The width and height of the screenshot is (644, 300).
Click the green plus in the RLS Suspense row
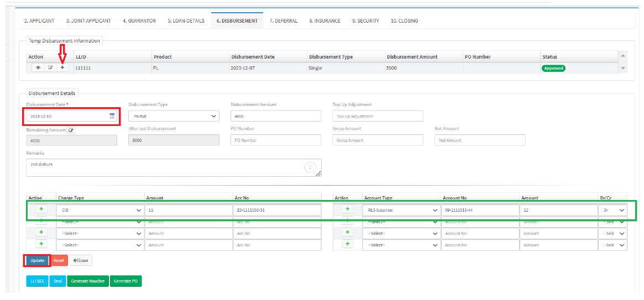[348, 209]
